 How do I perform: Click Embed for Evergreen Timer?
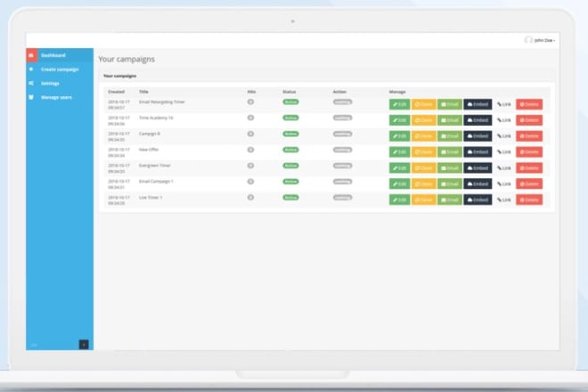478,168
